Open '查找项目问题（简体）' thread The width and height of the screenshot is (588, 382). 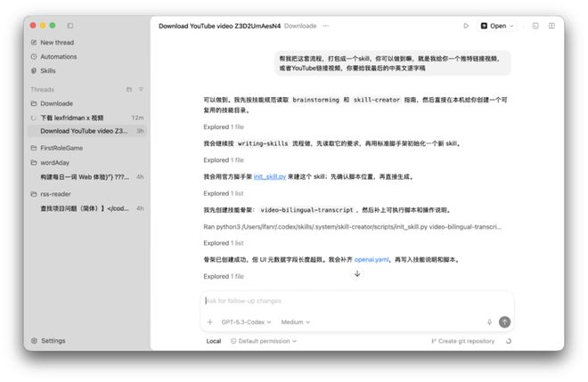click(x=87, y=208)
